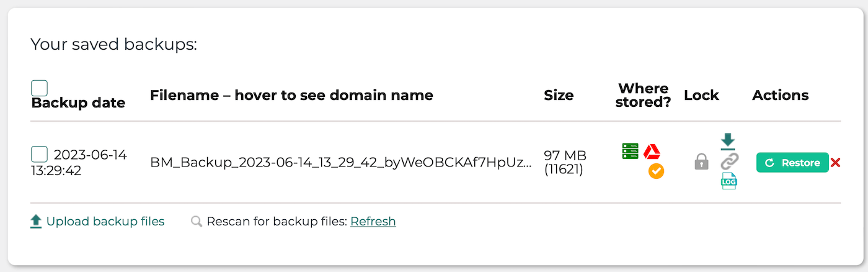Check the box for the 2023-06-14 backup
The width and height of the screenshot is (868, 272).
pyautogui.click(x=39, y=154)
